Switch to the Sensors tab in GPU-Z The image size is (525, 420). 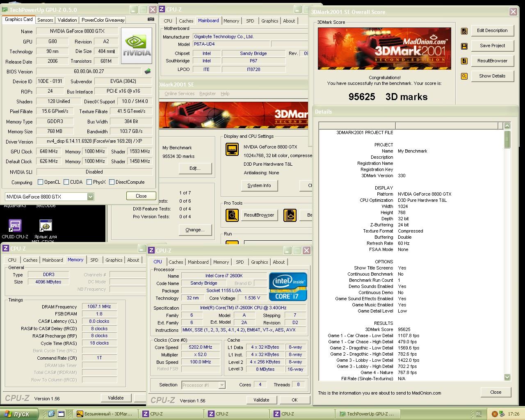pyautogui.click(x=45, y=20)
